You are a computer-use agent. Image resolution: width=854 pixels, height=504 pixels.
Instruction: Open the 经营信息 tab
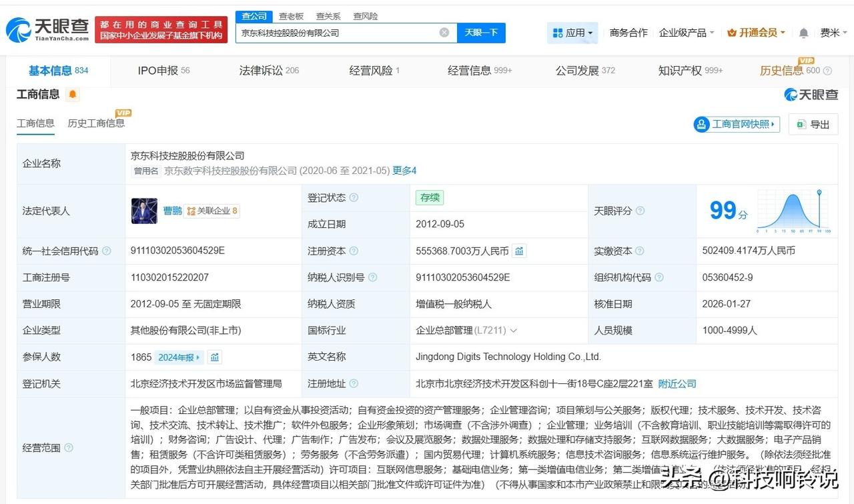point(480,71)
